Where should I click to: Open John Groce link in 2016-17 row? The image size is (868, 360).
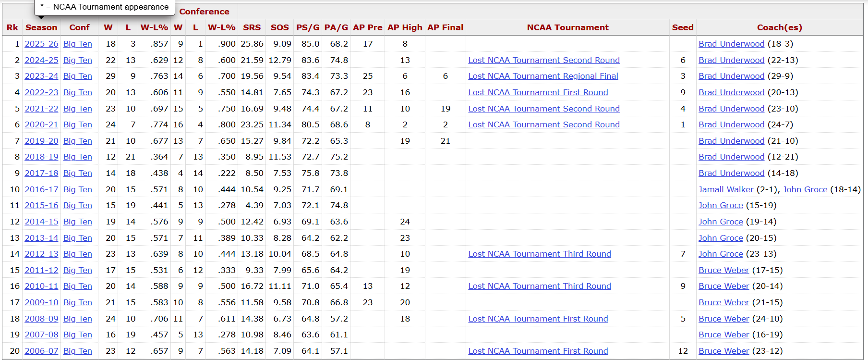coord(805,189)
